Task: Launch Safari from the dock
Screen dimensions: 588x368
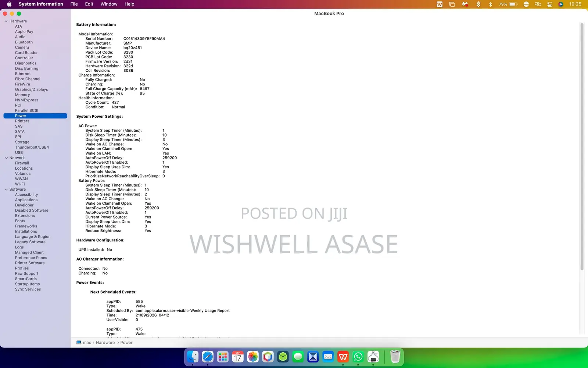Action: 208,357
